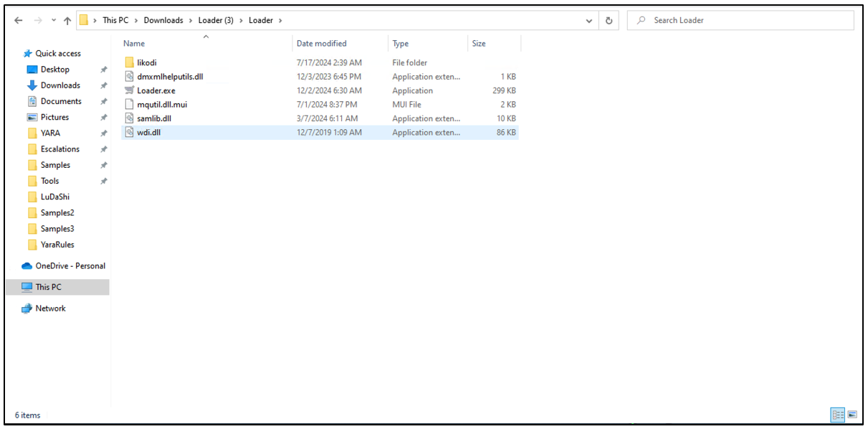Open YARA folder in Quick access
This screenshot has height=429, width=868.
[50, 133]
